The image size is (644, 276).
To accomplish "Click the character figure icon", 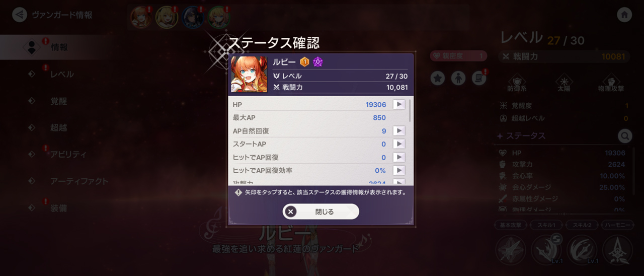I will tap(458, 78).
